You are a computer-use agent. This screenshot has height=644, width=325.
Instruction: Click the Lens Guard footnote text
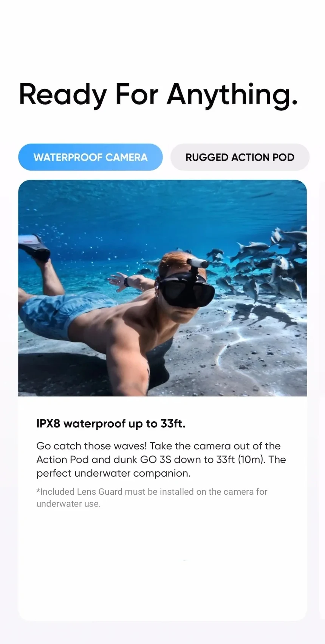[152, 498]
